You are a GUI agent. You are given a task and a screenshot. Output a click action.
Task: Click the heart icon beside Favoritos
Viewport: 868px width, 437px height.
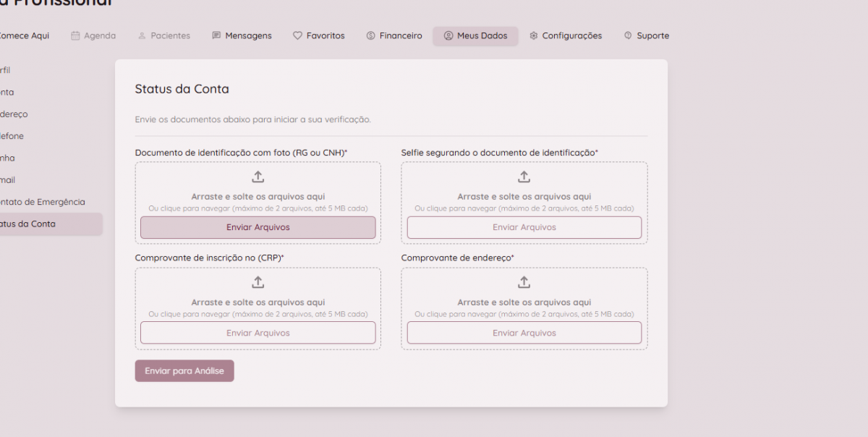point(297,35)
